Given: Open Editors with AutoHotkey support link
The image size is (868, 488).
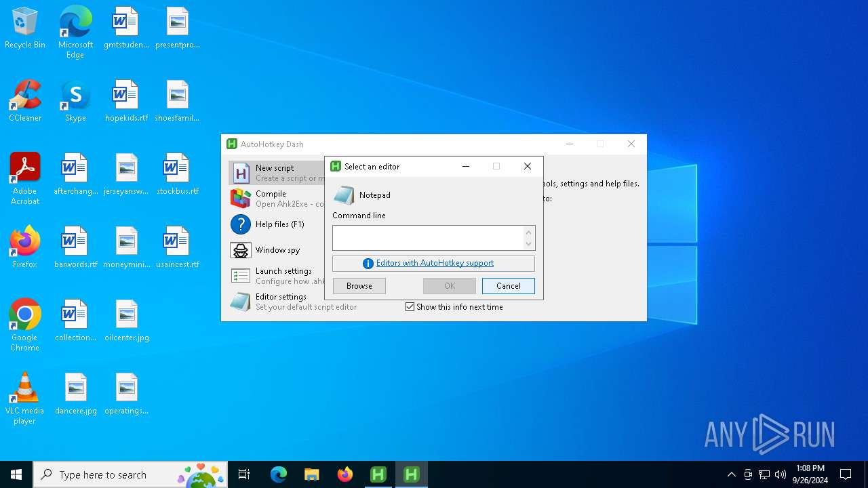Looking at the screenshot, I should pyautogui.click(x=435, y=263).
